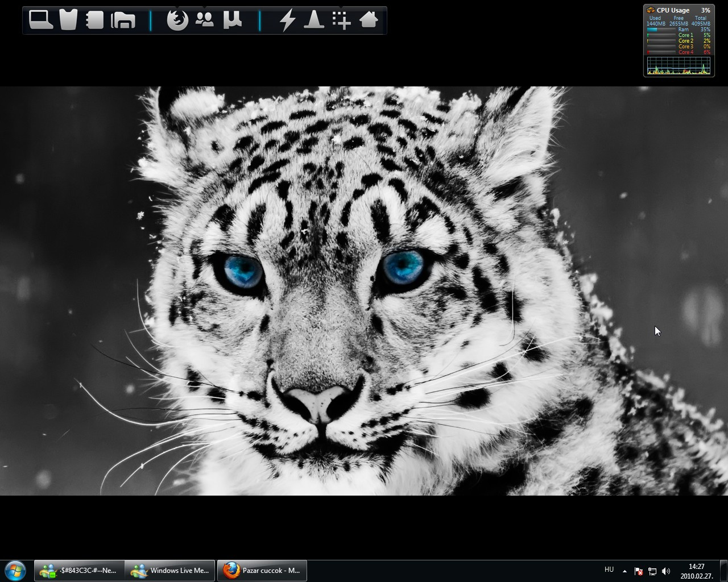This screenshot has width=728, height=582.
Task: Click the home icon in the dock
Action: (x=369, y=20)
